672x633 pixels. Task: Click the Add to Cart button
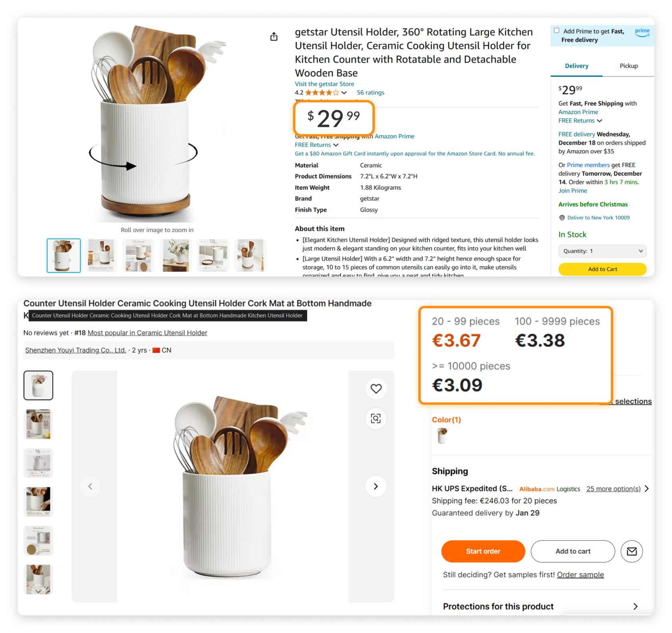(x=602, y=269)
